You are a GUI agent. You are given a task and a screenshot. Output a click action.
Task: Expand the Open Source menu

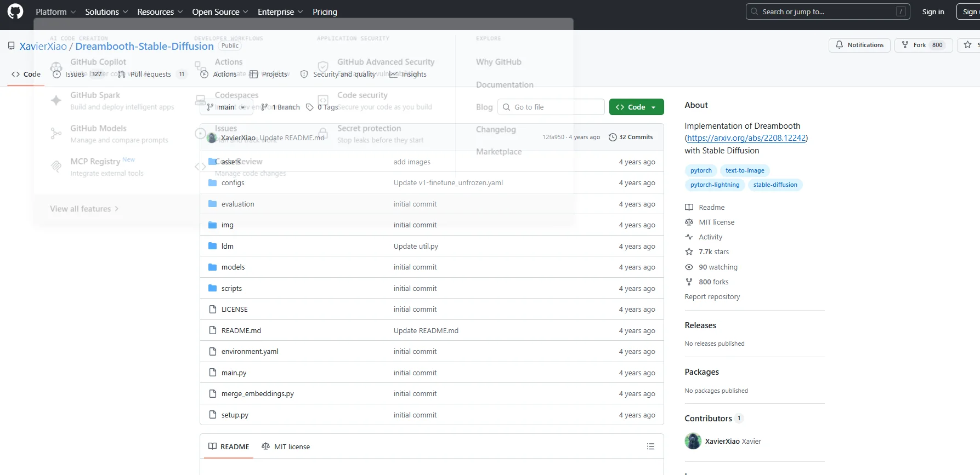[220, 12]
